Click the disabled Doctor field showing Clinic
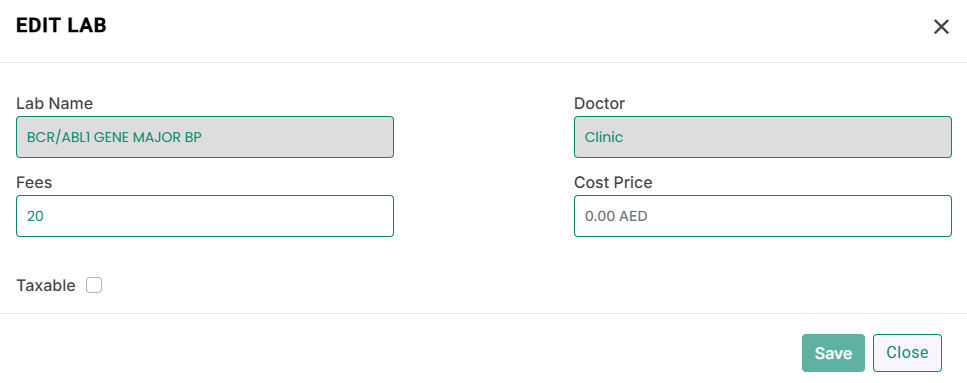Screen dimensions: 967x383 763,137
